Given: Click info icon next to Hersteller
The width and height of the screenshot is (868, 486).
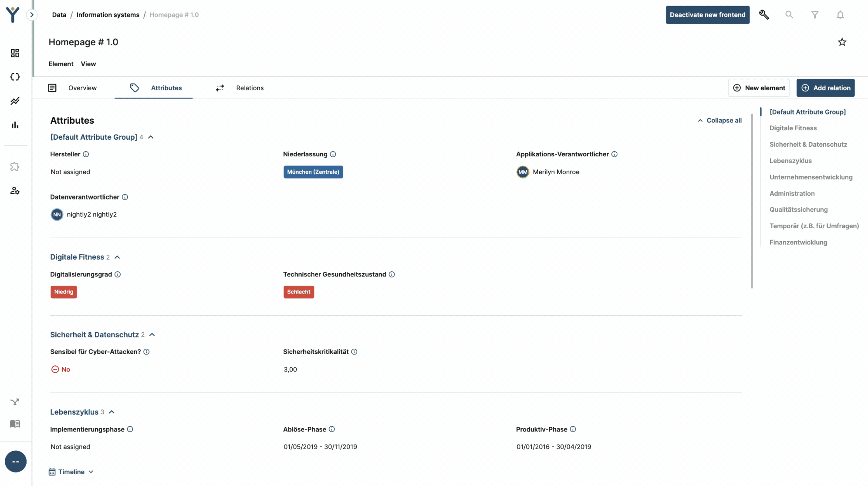Looking at the screenshot, I should click(86, 154).
